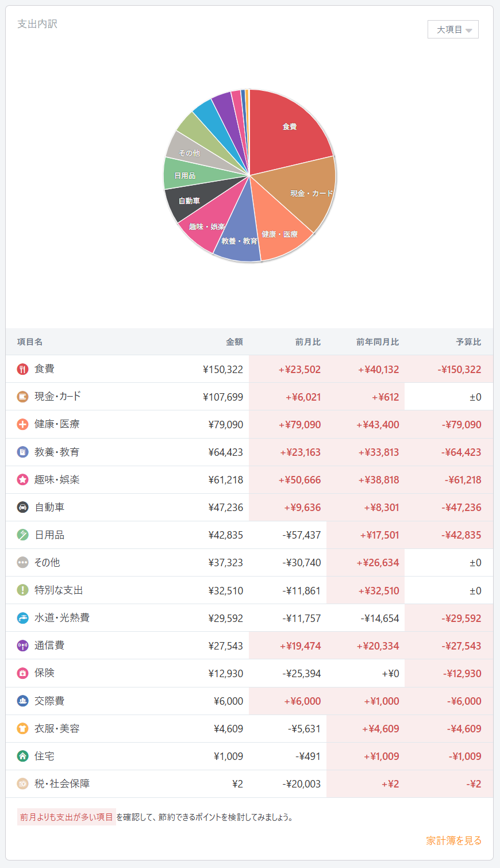The height and width of the screenshot is (868, 500).
Task: Click the 前月比 column header
Action: [307, 342]
